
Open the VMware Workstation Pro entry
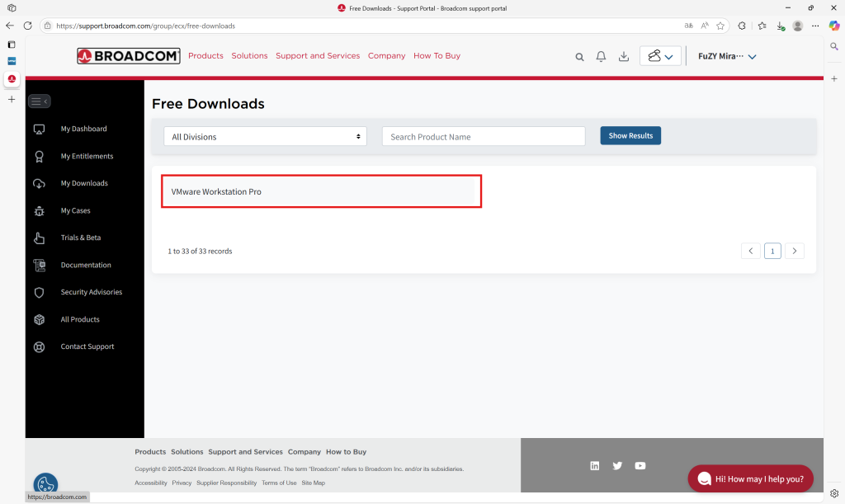click(321, 191)
